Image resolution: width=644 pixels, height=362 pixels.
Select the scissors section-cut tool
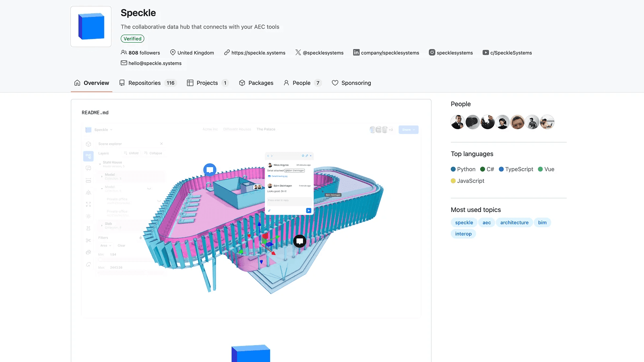tap(88, 240)
